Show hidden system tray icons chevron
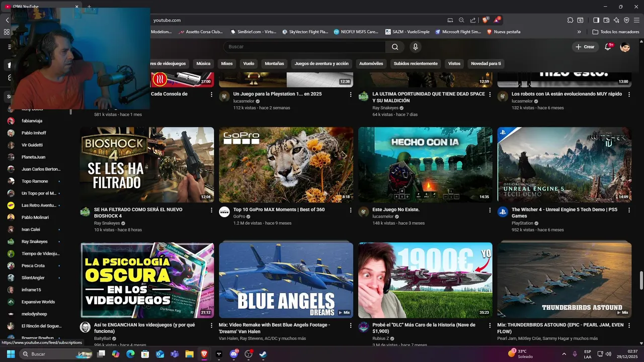The width and height of the screenshot is (644, 362). pos(563,354)
